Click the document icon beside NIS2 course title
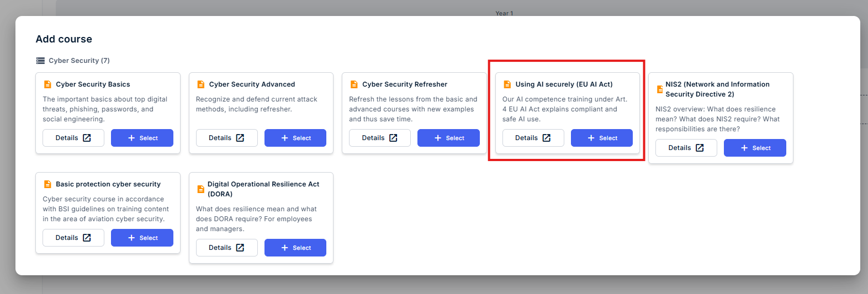This screenshot has height=294, width=868. [x=660, y=89]
